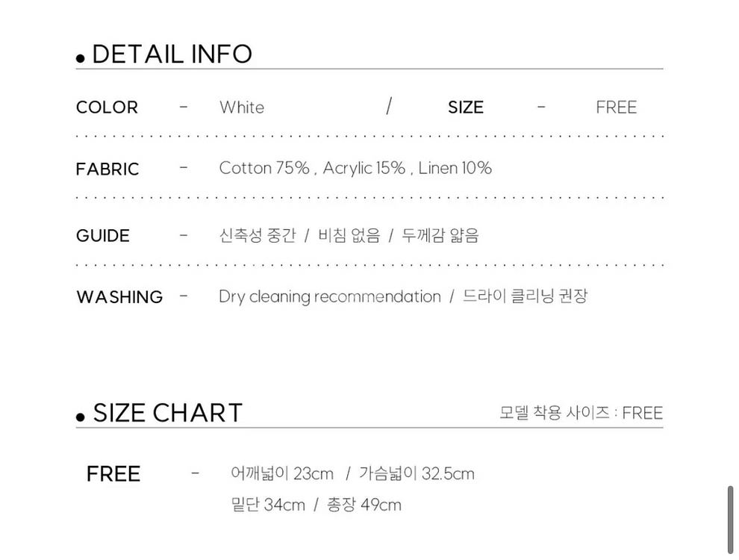Click the FABRIC label
The width and height of the screenshot is (739, 560).
(107, 169)
